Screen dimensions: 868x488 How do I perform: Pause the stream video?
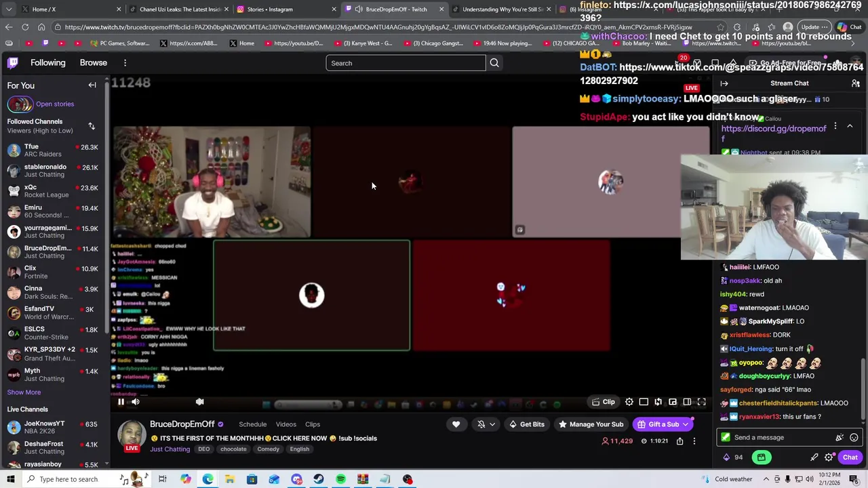[121, 402]
